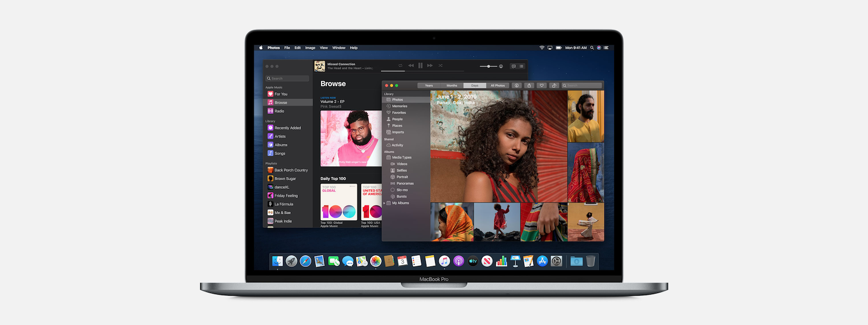Open the Help menu
This screenshot has height=325, width=868.
[x=354, y=48]
